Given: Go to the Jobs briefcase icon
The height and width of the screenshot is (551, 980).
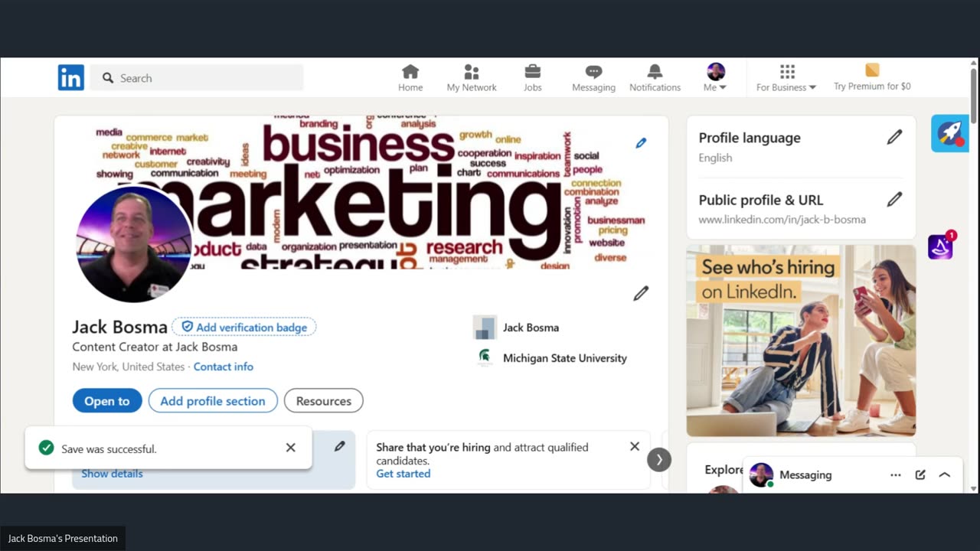Looking at the screenshot, I should (533, 78).
